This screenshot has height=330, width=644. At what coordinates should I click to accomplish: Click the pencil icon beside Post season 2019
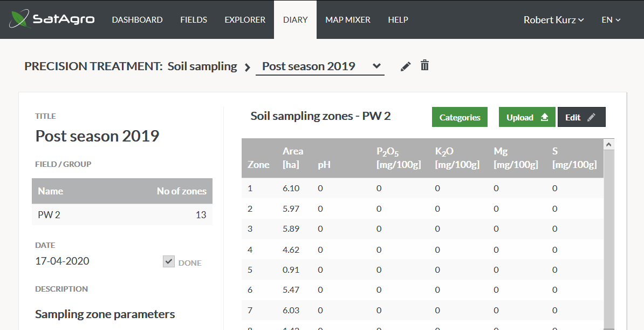point(406,66)
